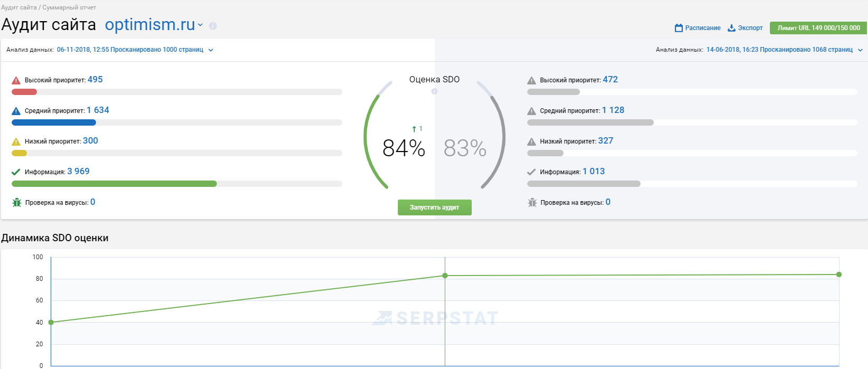Open high priority count 495
The width and height of the screenshot is (868, 369).
coord(95,80)
